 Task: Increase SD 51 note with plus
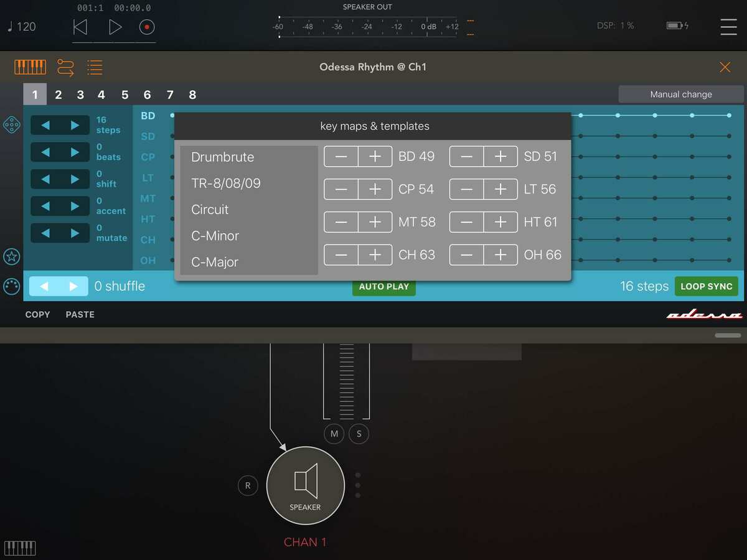click(x=500, y=157)
